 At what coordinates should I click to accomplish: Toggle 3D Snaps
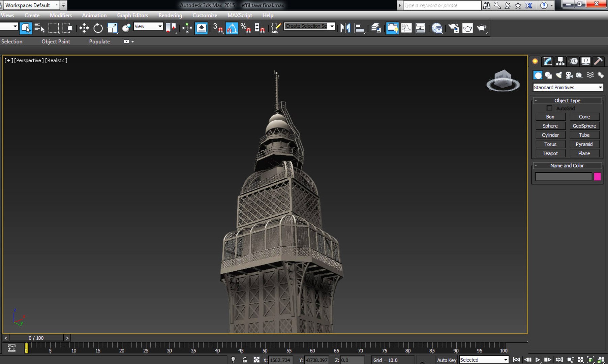[x=218, y=28]
